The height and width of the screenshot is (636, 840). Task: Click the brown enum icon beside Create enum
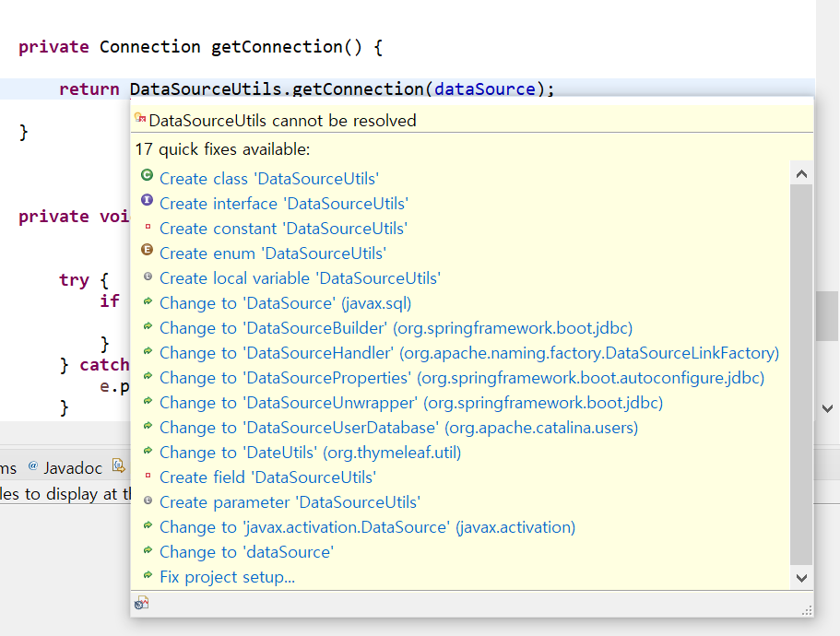pos(148,250)
